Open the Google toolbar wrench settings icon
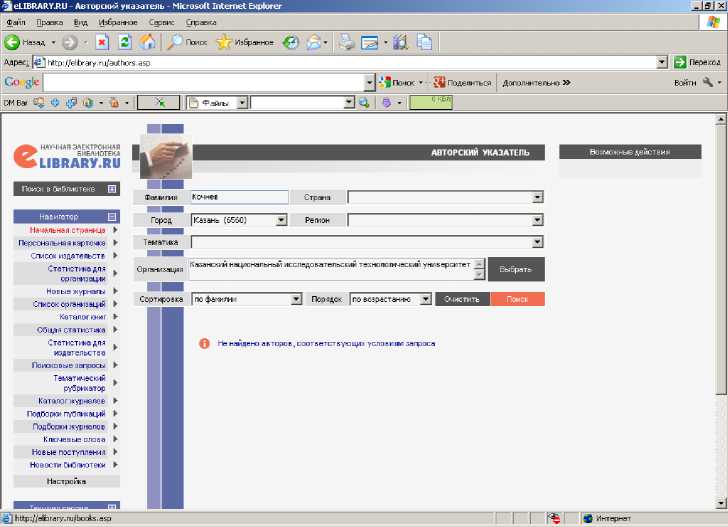The image size is (728, 527). pos(708,83)
